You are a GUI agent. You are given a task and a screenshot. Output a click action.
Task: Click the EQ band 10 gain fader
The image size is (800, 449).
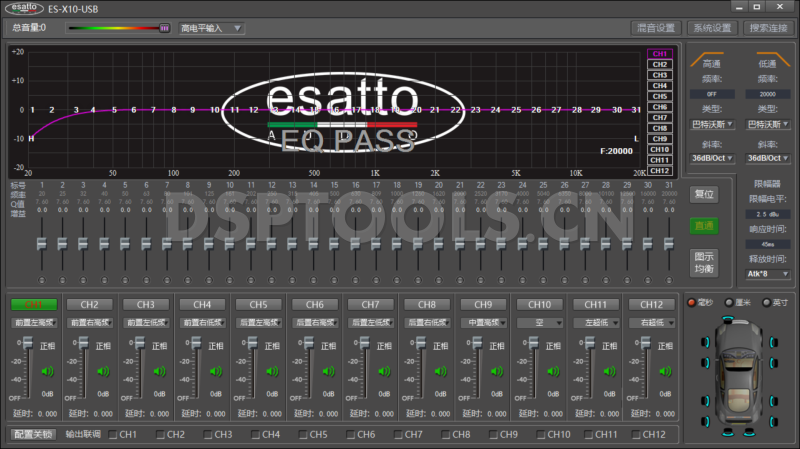click(x=230, y=244)
